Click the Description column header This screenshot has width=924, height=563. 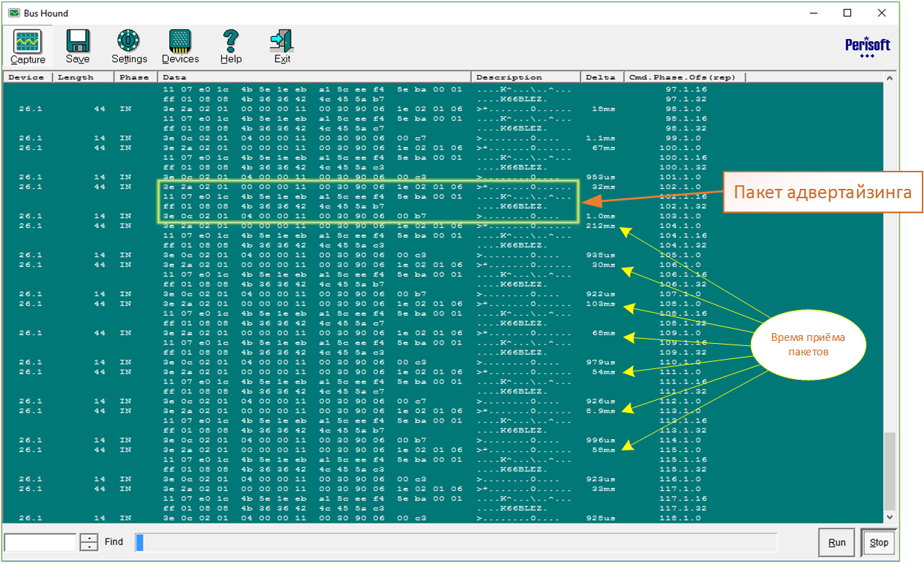click(526, 77)
